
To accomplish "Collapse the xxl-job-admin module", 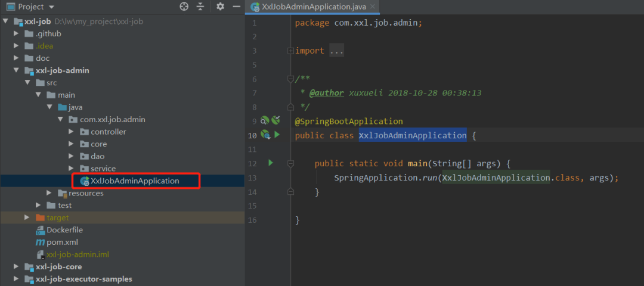I will pyautogui.click(x=16, y=70).
